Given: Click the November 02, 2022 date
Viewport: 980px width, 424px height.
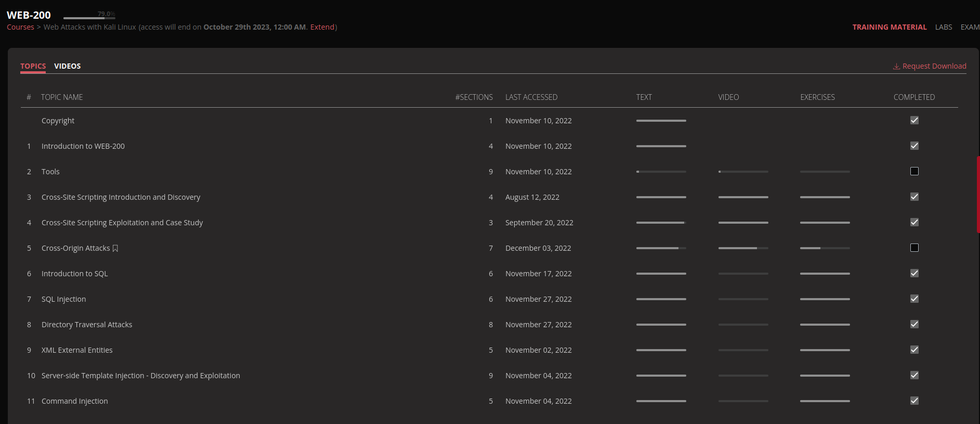Looking at the screenshot, I should 539,350.
